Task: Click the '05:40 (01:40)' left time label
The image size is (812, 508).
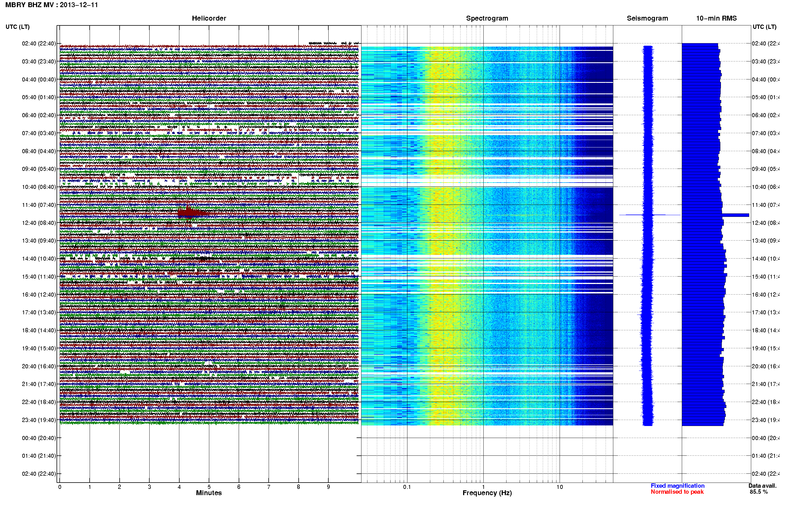Action: (39, 97)
